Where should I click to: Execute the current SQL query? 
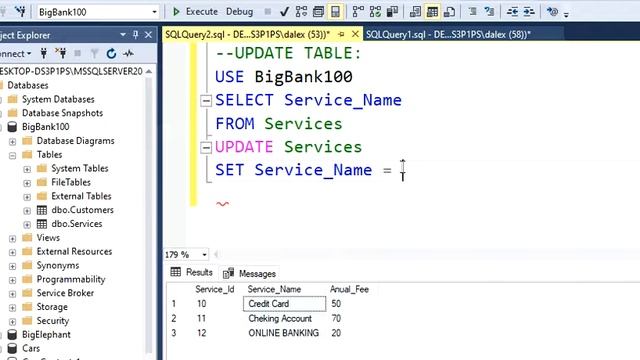pos(195,11)
